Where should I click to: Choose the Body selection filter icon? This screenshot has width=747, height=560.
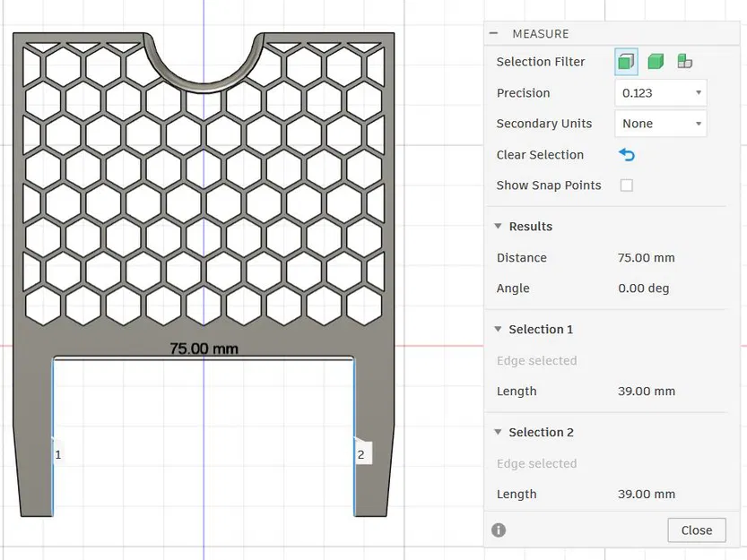coord(656,61)
